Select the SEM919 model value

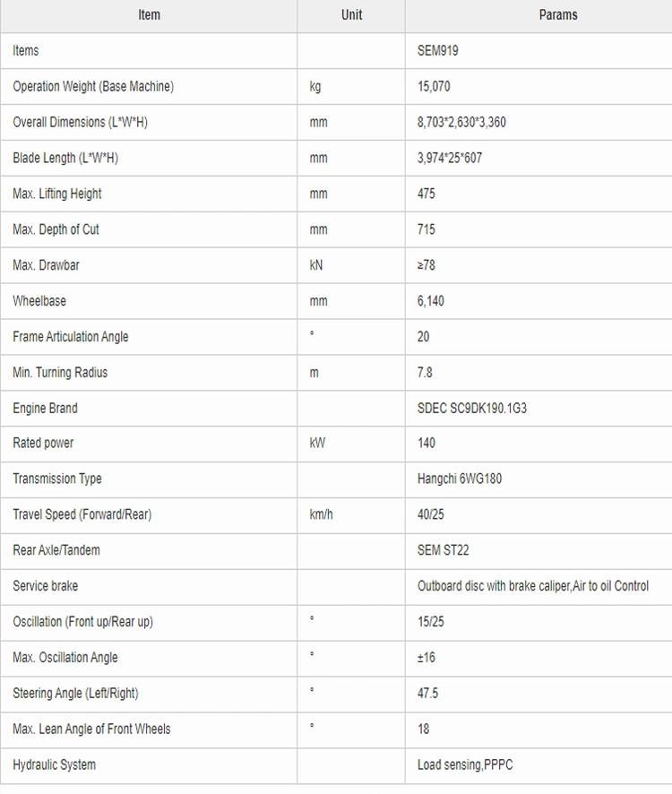tap(437, 51)
